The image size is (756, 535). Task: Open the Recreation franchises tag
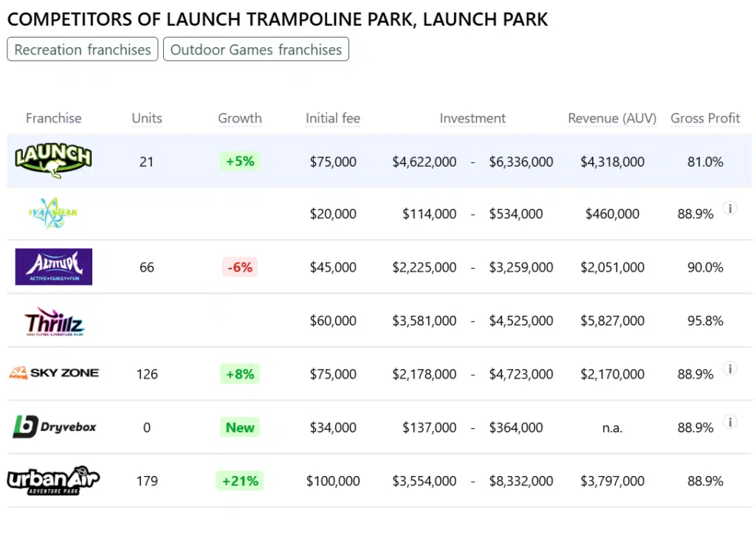(83, 49)
